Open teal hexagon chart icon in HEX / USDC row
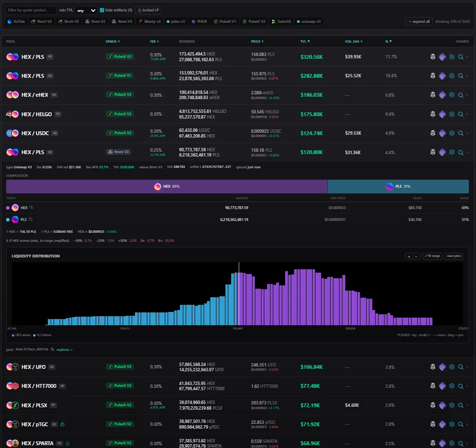Viewport: 476px width, 448px height. tap(452, 133)
